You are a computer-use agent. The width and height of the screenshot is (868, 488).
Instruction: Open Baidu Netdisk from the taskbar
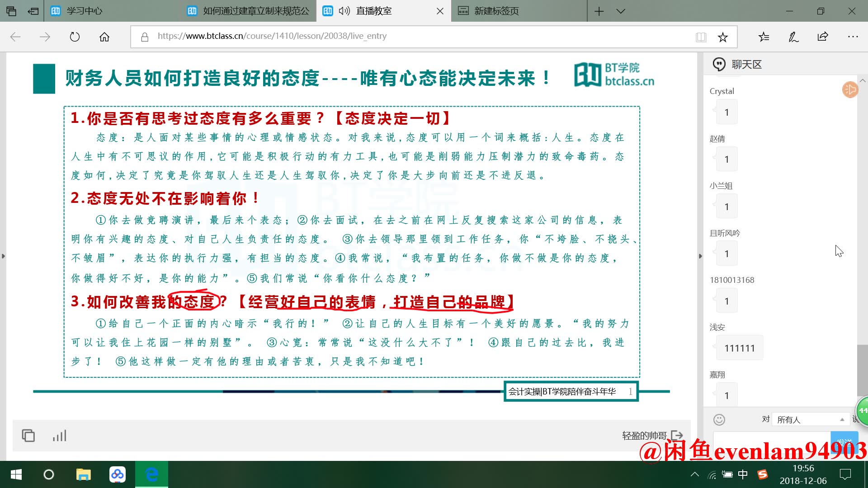(118, 474)
